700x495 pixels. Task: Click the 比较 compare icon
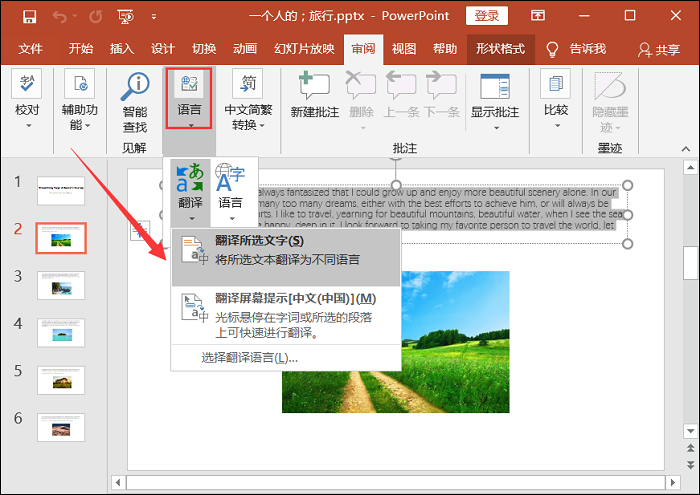555,83
